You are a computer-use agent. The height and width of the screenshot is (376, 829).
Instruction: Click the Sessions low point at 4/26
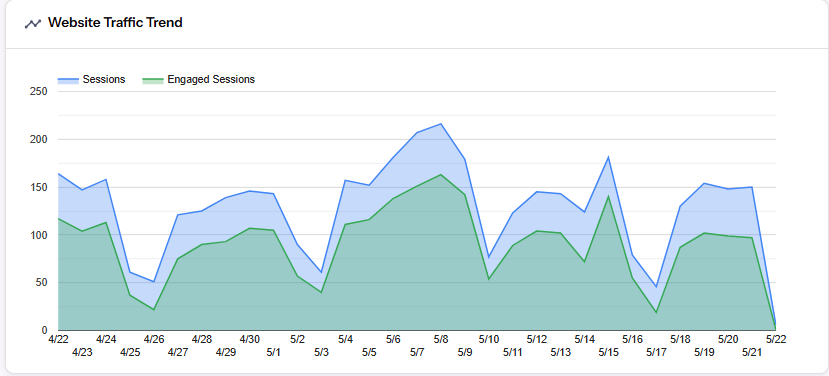154,282
